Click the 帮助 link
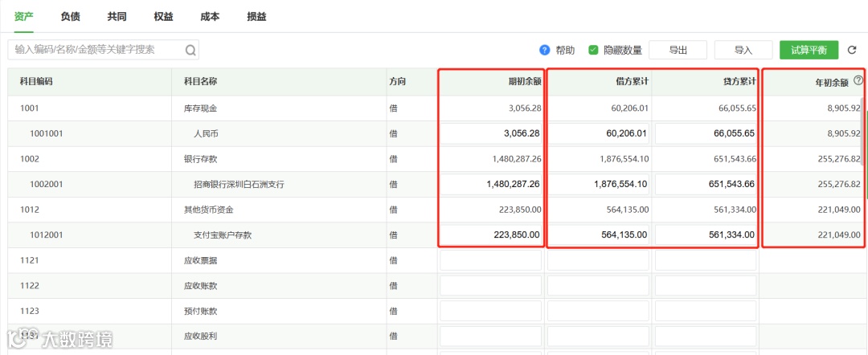This screenshot has width=868, height=355. click(565, 51)
